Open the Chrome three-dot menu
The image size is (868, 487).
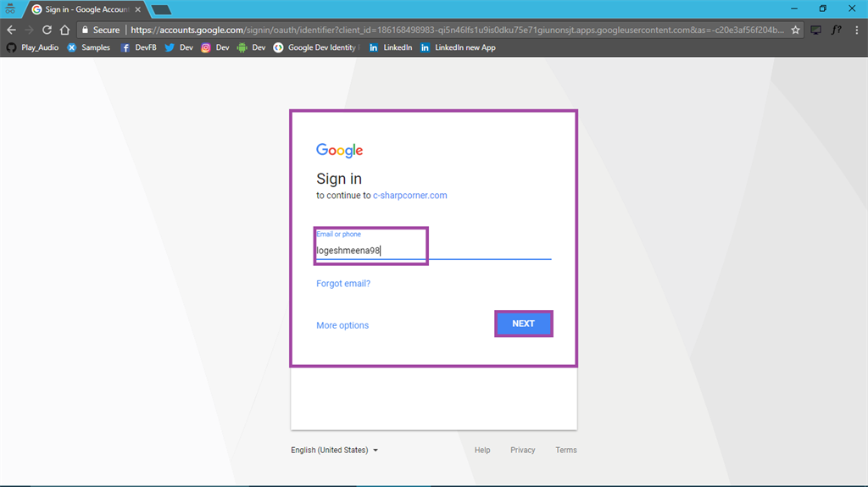click(x=857, y=30)
